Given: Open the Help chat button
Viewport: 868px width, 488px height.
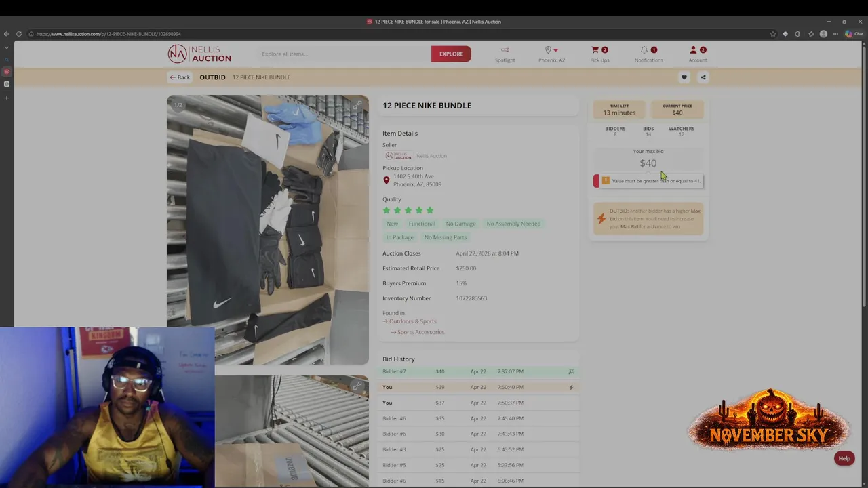Looking at the screenshot, I should point(844,459).
